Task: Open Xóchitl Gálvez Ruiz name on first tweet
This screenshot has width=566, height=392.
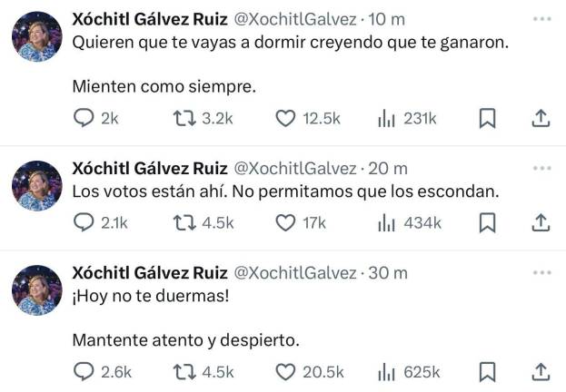Action: coord(149,19)
